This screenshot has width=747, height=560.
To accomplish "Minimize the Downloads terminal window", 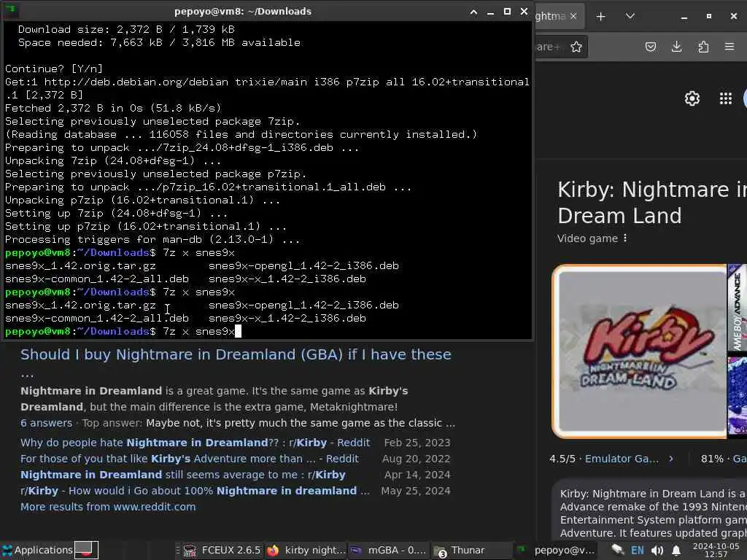I will coord(490,12).
